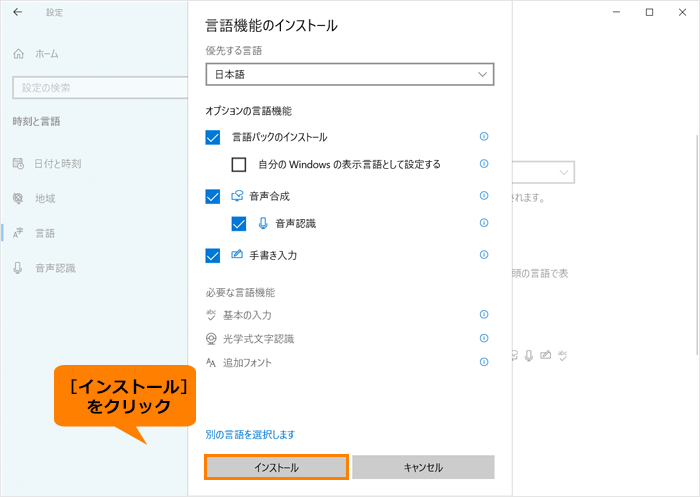
Task: Click the 基本の入力 icon
Action: pyautogui.click(x=211, y=315)
